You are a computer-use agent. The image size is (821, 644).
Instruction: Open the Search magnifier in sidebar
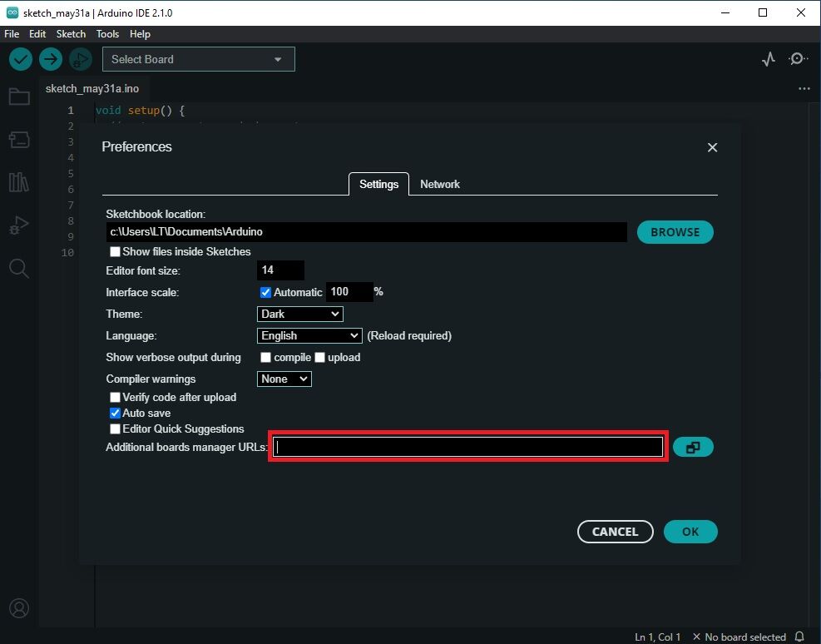click(19, 268)
